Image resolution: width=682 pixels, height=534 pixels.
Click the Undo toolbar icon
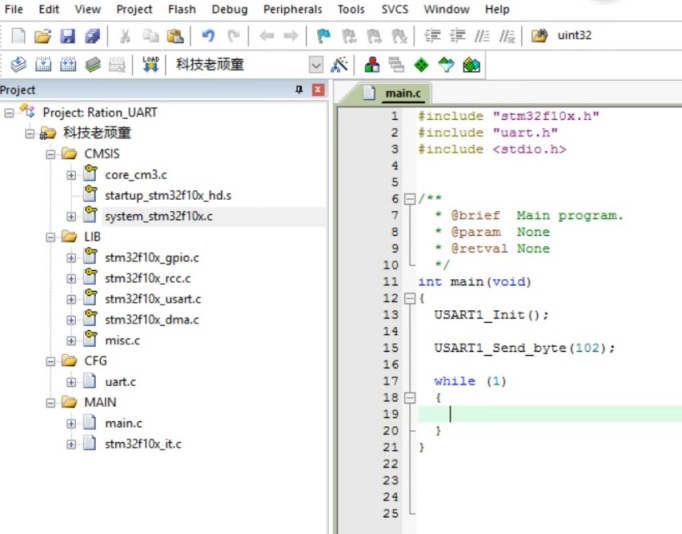pos(208,36)
